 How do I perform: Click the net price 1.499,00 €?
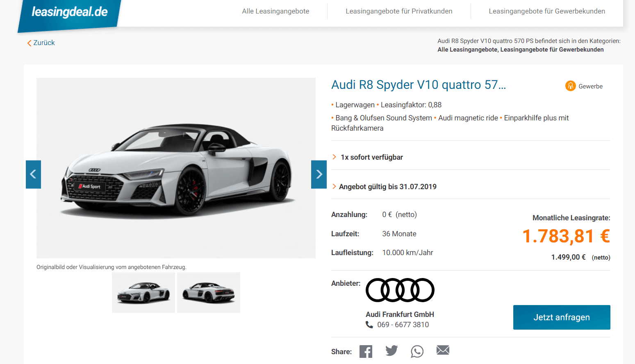568,257
